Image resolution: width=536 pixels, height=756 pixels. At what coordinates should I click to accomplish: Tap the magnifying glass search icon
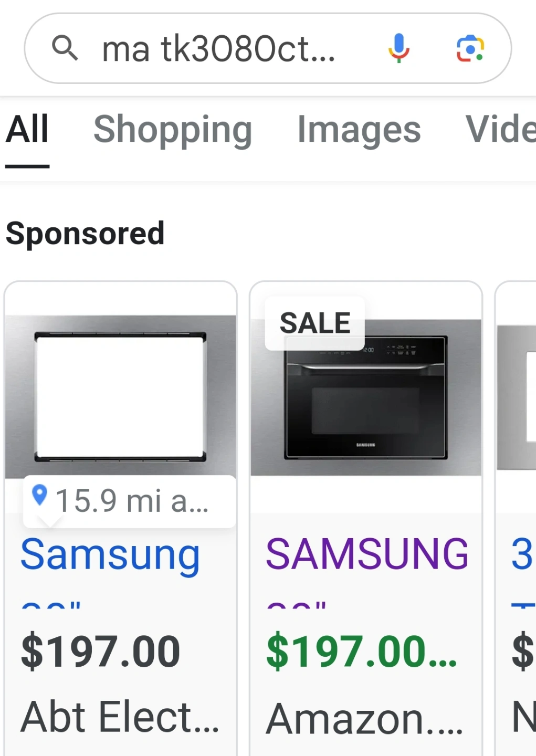click(x=65, y=48)
